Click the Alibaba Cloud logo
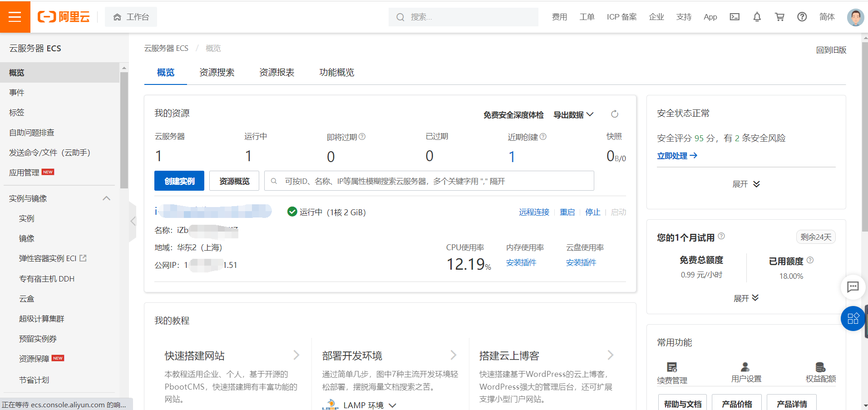The width and height of the screenshot is (868, 410). [x=64, y=17]
